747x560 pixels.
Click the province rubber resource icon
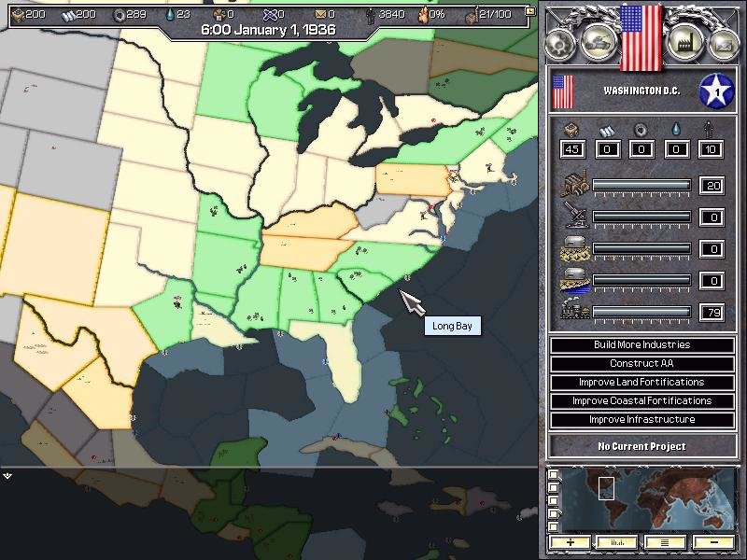point(641,130)
